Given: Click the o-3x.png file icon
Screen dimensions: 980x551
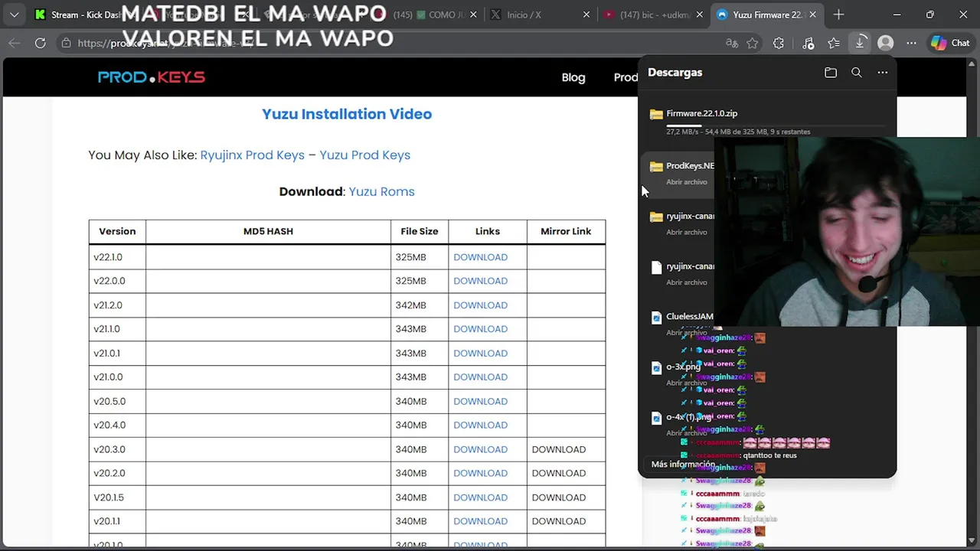Looking at the screenshot, I should tap(656, 368).
